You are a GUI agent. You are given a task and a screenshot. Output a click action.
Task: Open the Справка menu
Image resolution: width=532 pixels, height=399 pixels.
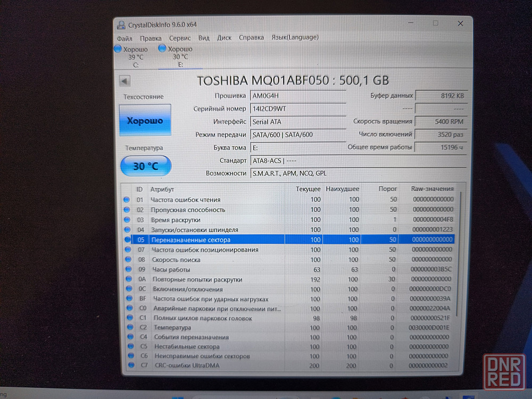pos(251,38)
